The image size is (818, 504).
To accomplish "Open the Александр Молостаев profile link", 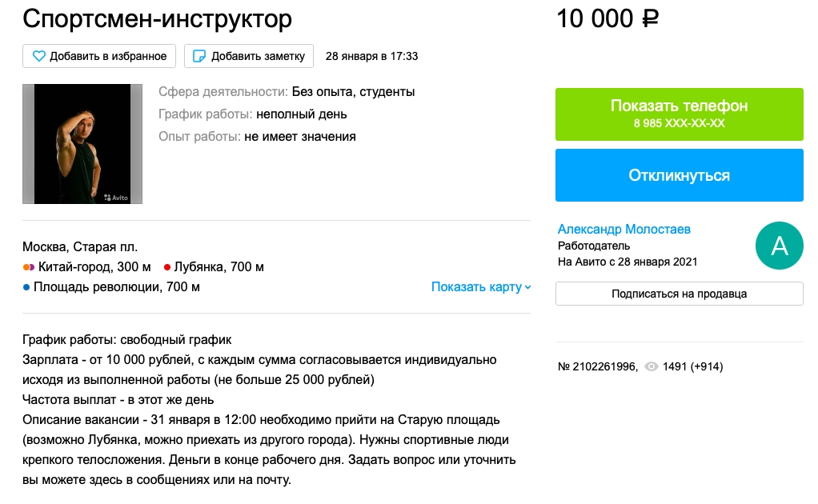I will coord(624,230).
